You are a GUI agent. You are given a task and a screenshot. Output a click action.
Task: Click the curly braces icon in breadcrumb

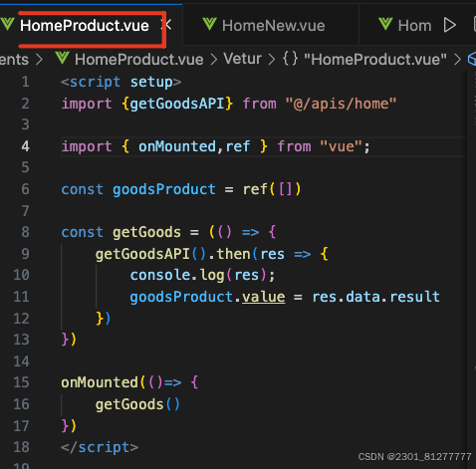pos(291,59)
